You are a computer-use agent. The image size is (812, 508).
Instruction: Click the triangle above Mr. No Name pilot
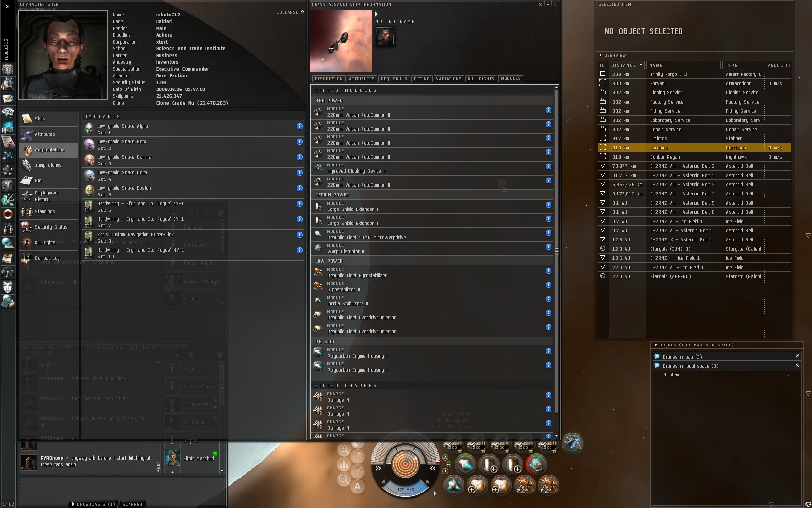(377, 14)
